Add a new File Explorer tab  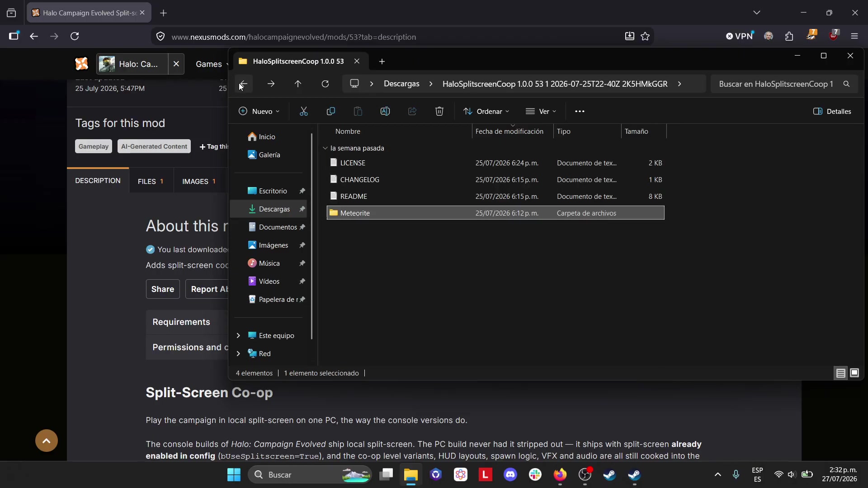382,61
